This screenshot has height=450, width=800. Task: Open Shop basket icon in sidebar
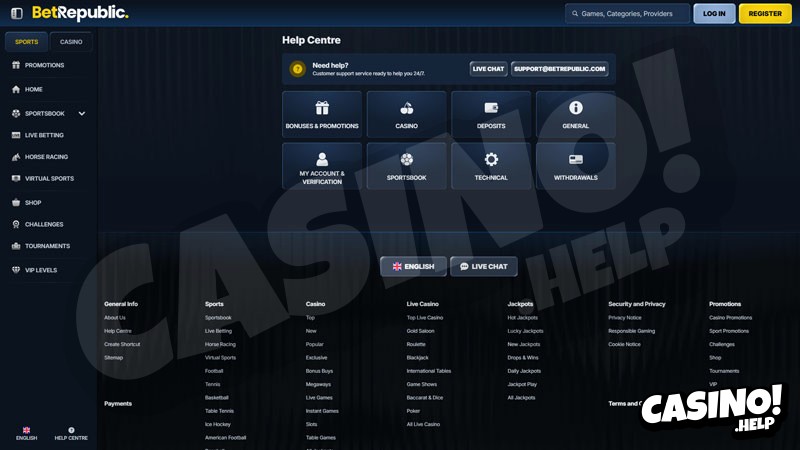pyautogui.click(x=16, y=203)
